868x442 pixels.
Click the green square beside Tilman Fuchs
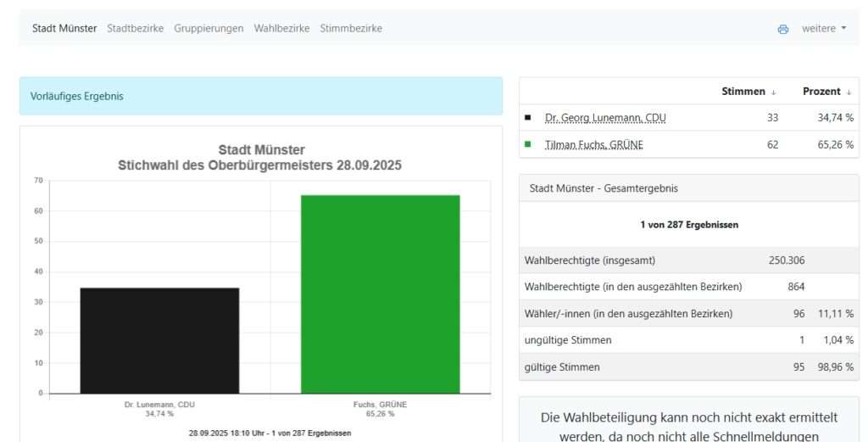(x=528, y=144)
